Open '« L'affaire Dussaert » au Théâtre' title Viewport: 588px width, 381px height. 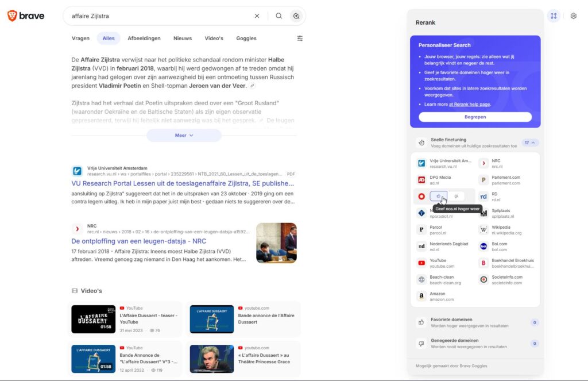[x=264, y=359]
